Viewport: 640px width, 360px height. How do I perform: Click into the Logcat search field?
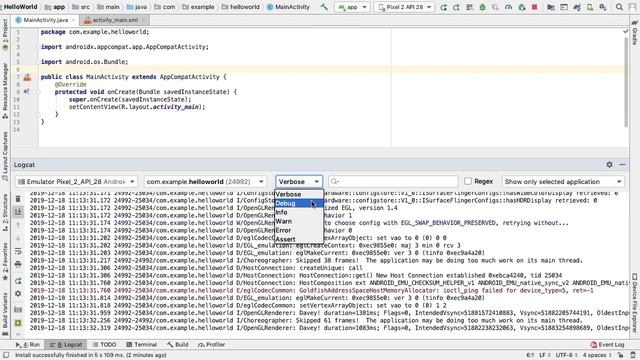pos(393,182)
